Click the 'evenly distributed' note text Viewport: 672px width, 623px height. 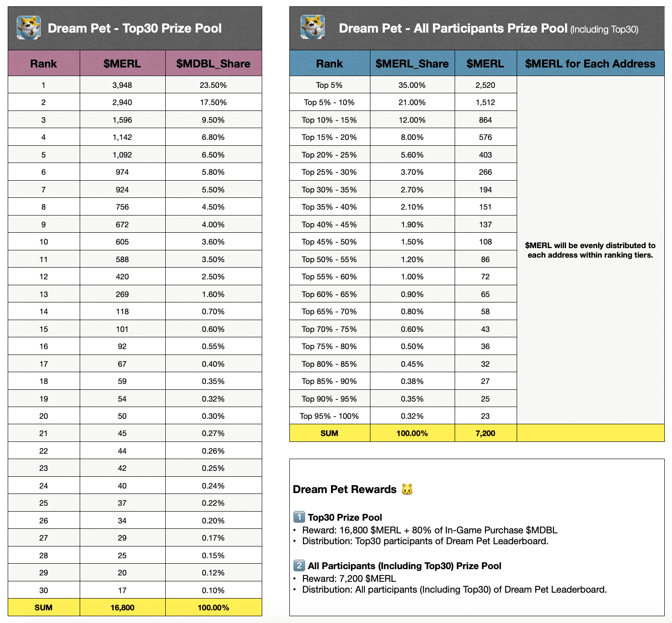click(x=590, y=250)
